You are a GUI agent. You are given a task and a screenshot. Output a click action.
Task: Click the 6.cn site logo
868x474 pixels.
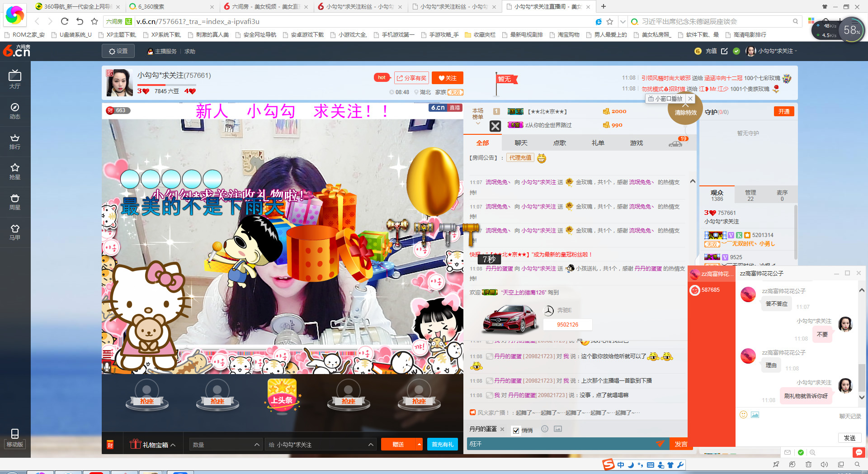point(17,51)
